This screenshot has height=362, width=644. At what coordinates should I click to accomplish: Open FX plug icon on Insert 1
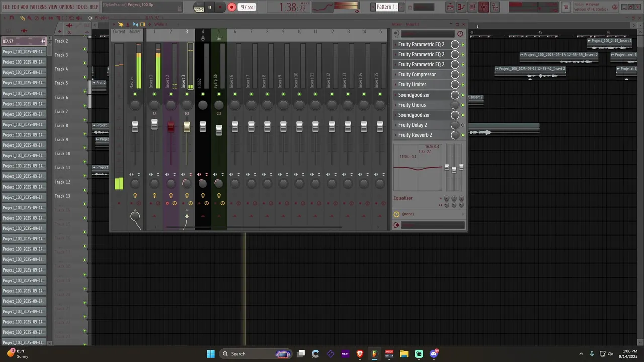click(154, 195)
